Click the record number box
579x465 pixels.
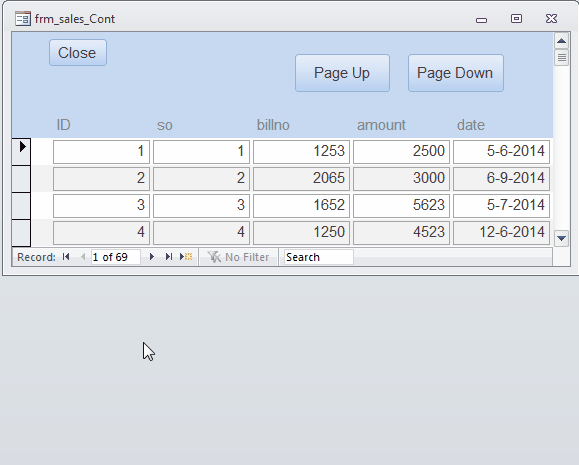[x=116, y=257]
